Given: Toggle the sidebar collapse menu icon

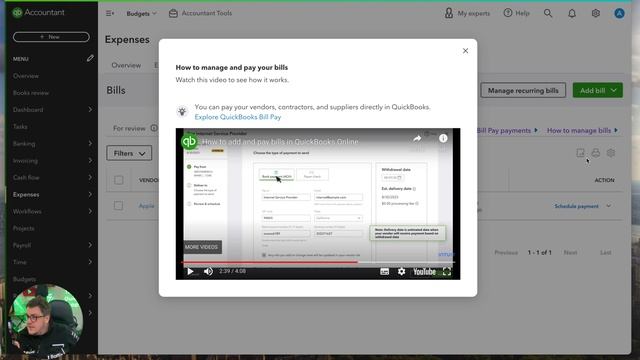Looking at the screenshot, I should pos(110,13).
